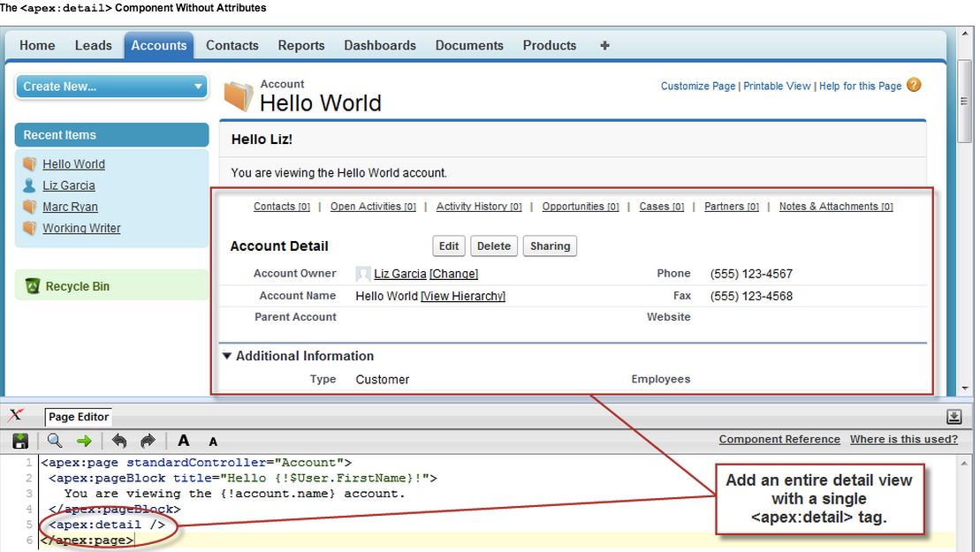Click the plus icon to add tabs

(x=604, y=46)
